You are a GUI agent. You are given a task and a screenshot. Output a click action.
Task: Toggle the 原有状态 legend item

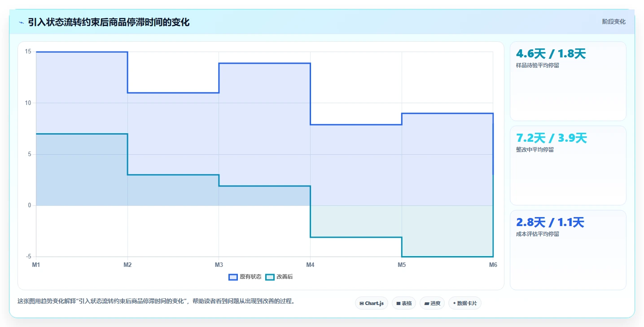tap(245, 277)
